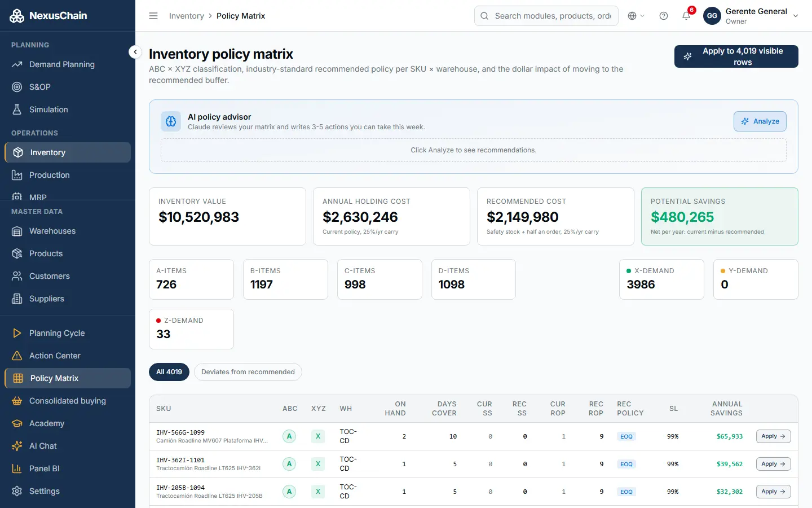Select the All 4019 filter tab

pyautogui.click(x=169, y=372)
